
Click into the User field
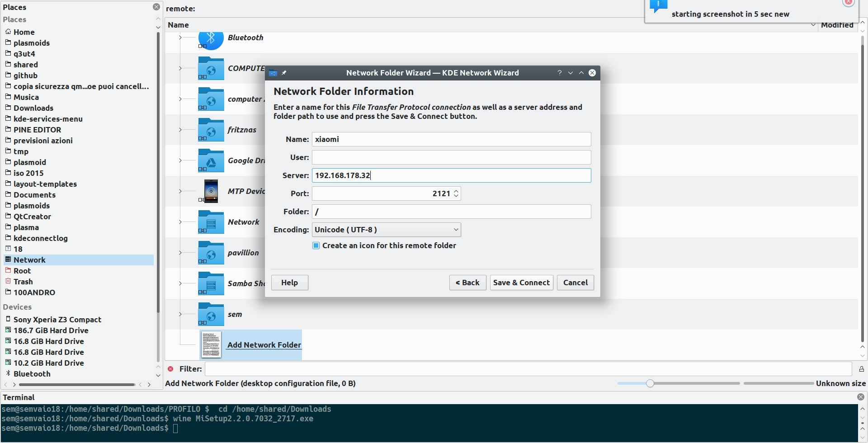pos(451,157)
